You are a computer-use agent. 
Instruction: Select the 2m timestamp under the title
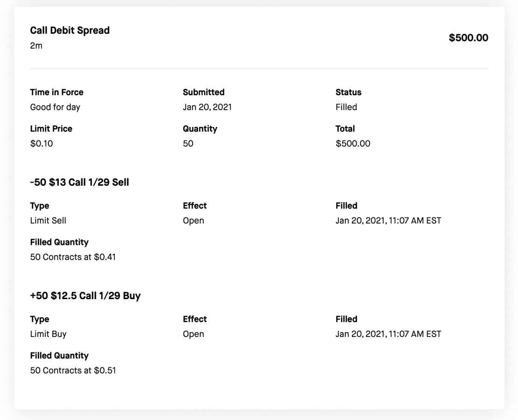(x=36, y=46)
